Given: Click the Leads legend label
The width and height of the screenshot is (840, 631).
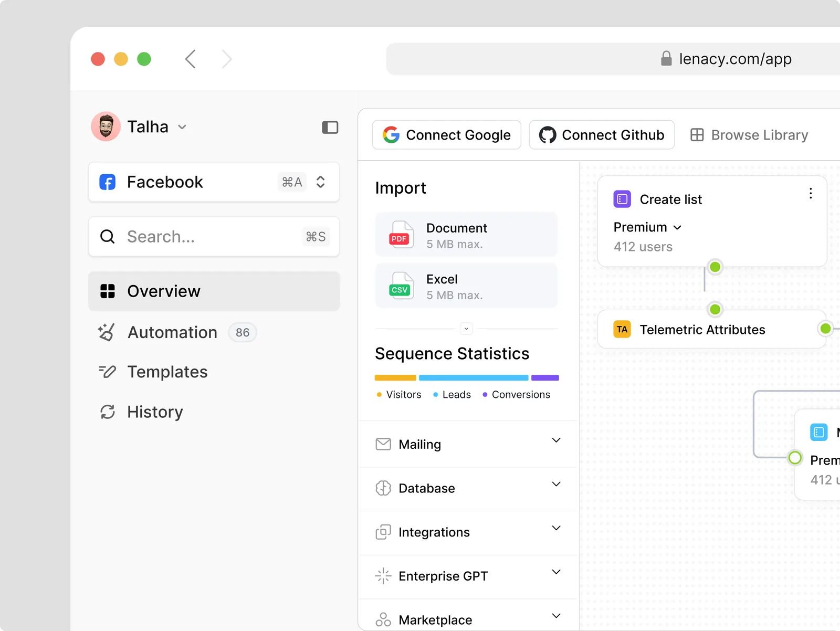Looking at the screenshot, I should click(x=456, y=395).
